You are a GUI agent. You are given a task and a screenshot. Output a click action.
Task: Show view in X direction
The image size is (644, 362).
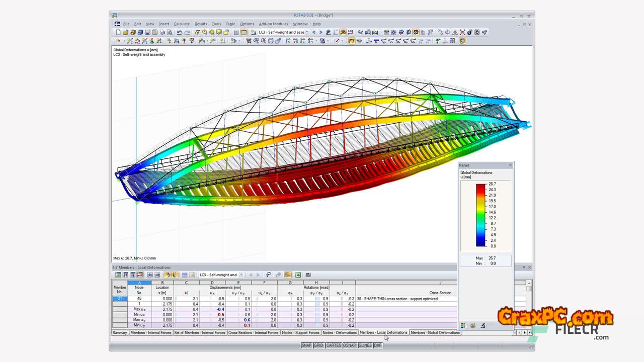coord(288,41)
